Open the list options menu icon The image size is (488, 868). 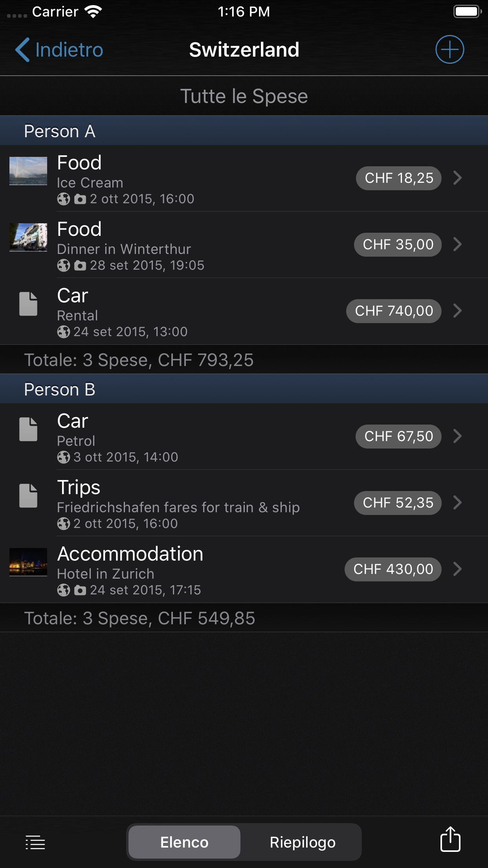point(35,842)
